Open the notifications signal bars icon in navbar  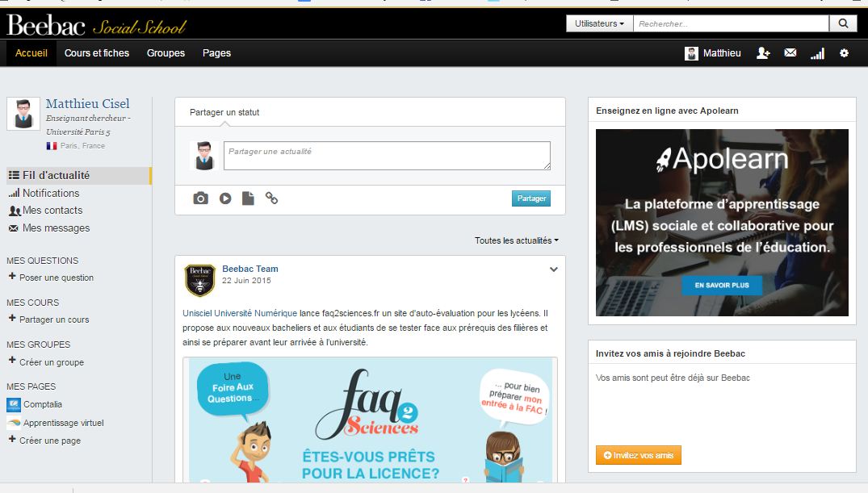click(818, 54)
